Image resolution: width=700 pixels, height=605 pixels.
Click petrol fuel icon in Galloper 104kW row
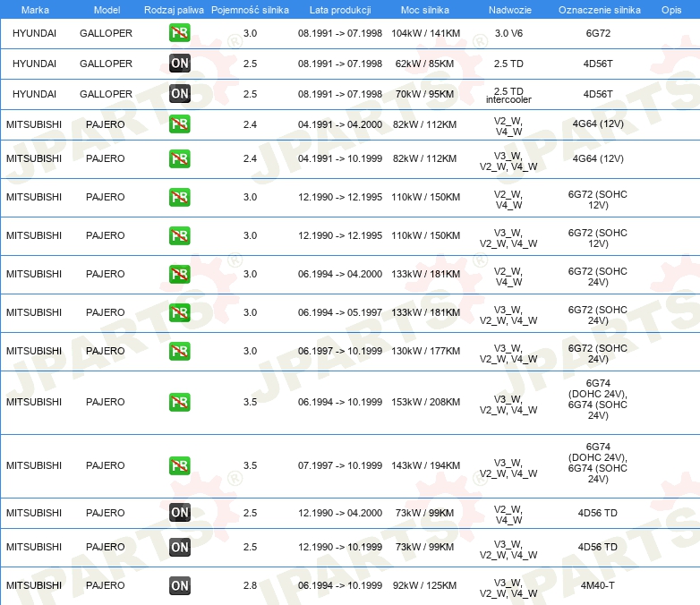tap(179, 33)
